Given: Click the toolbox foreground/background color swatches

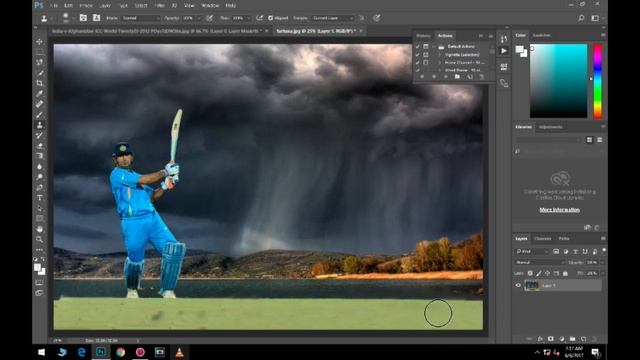Looking at the screenshot, I should click(40, 269).
